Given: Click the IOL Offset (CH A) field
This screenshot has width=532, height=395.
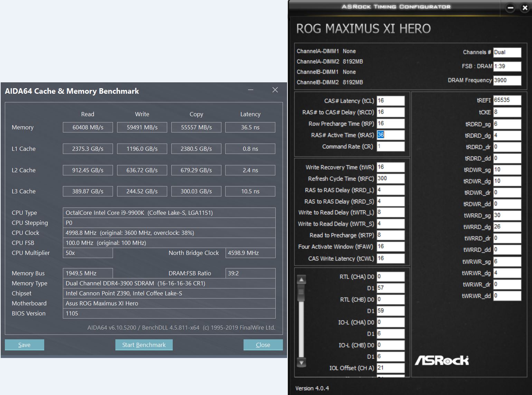Looking at the screenshot, I should coord(390,368).
